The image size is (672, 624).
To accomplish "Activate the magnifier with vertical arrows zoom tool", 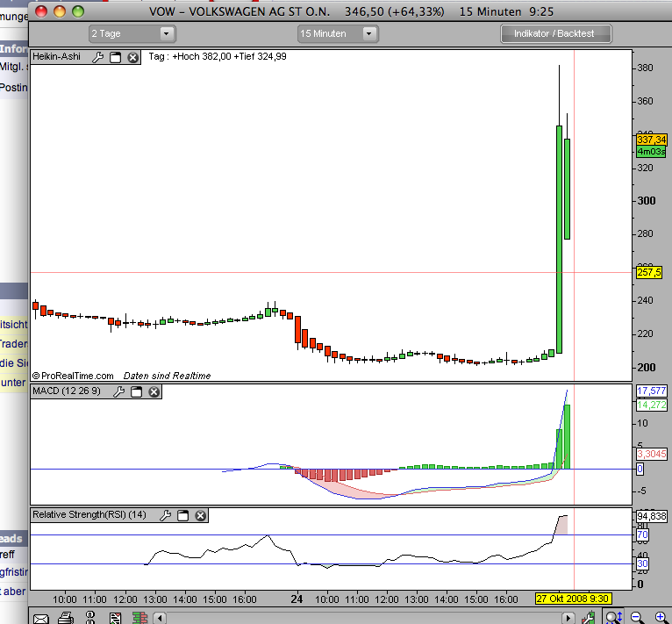I will [x=614, y=618].
